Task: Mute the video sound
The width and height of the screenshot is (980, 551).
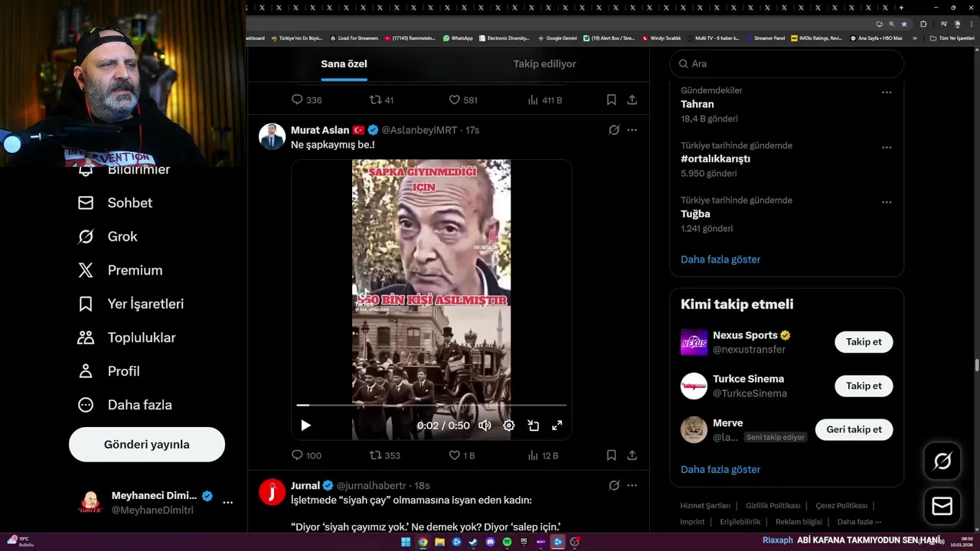Action: (485, 425)
